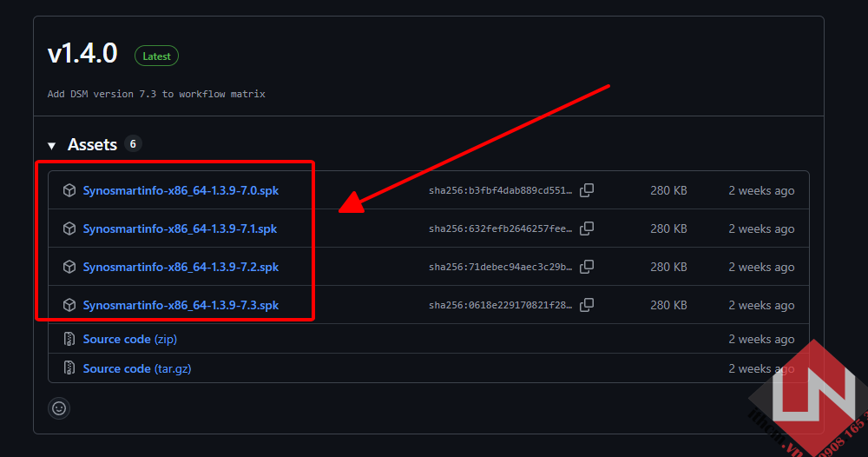Copy sha256 hash for 7.1 spk file

tap(587, 228)
